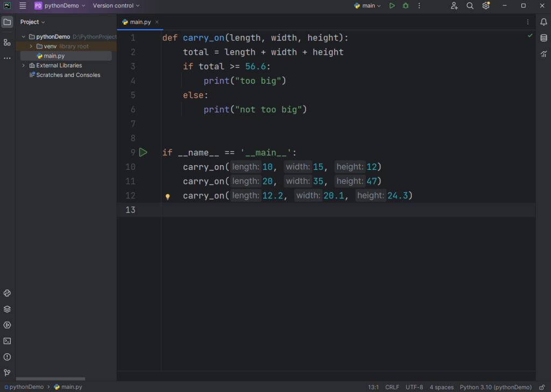Toggle the Project tool window folder icon
This screenshot has height=392, width=551.
pos(7,22)
